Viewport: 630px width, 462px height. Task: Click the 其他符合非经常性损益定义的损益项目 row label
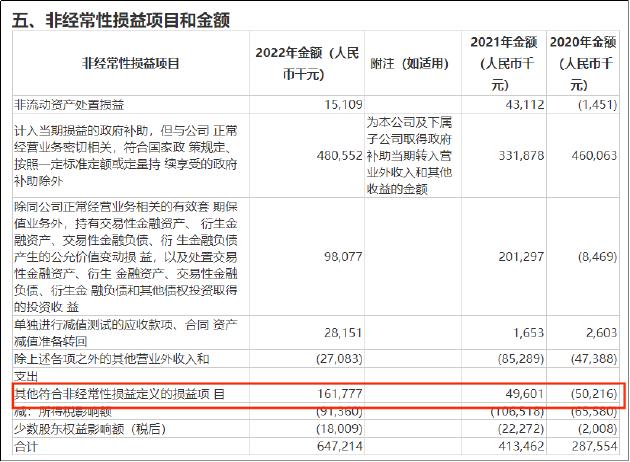point(119,394)
